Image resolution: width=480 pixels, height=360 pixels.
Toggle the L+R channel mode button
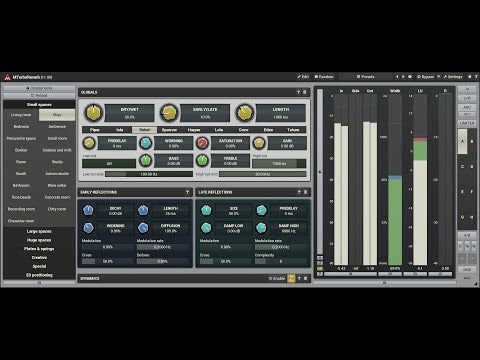(467, 98)
